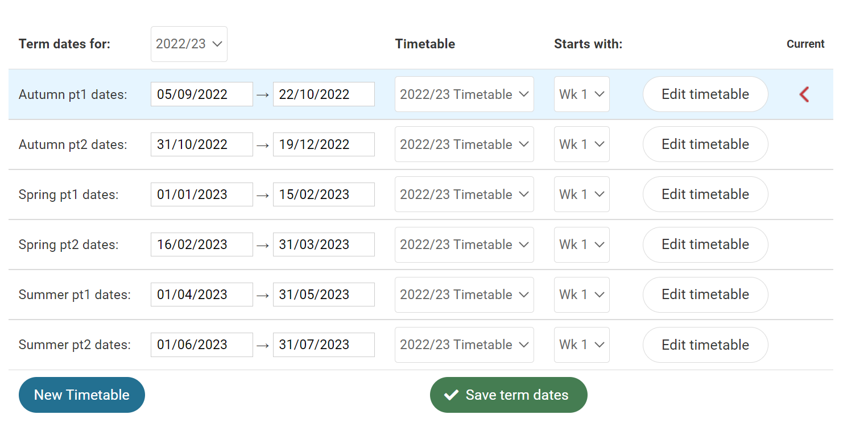Expand Spring pt1 timetable dropdown
This screenshot has width=868, height=431.
tap(464, 194)
